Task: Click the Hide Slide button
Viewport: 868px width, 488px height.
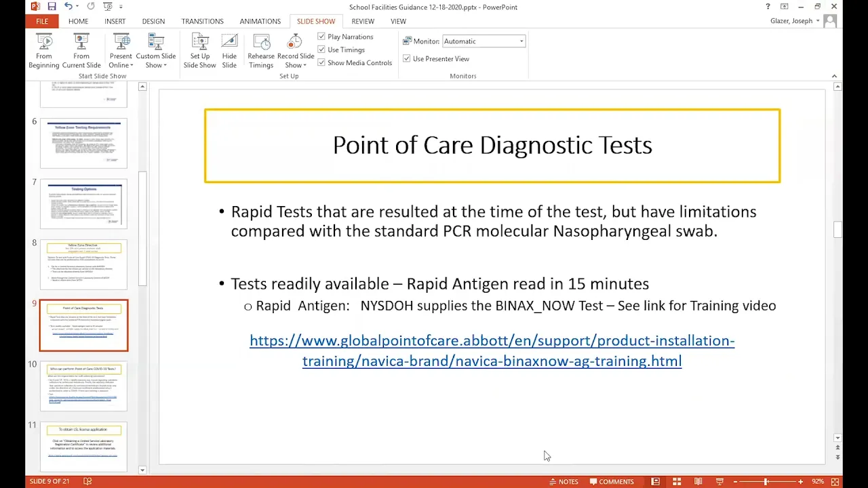Action: click(x=229, y=51)
